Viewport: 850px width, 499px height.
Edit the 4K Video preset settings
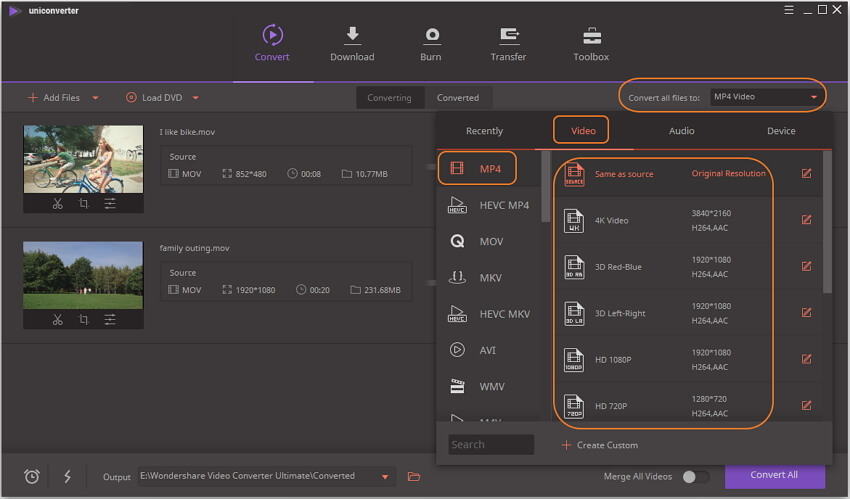click(807, 219)
